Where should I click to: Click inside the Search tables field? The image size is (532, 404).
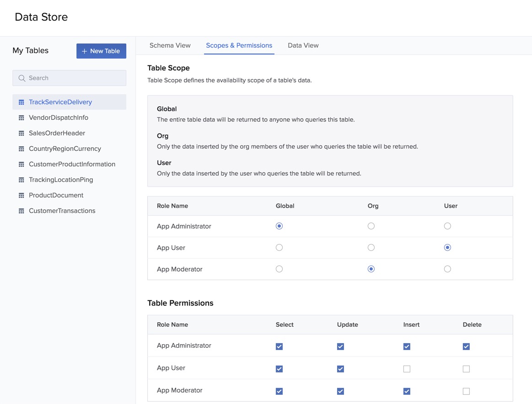[69, 78]
